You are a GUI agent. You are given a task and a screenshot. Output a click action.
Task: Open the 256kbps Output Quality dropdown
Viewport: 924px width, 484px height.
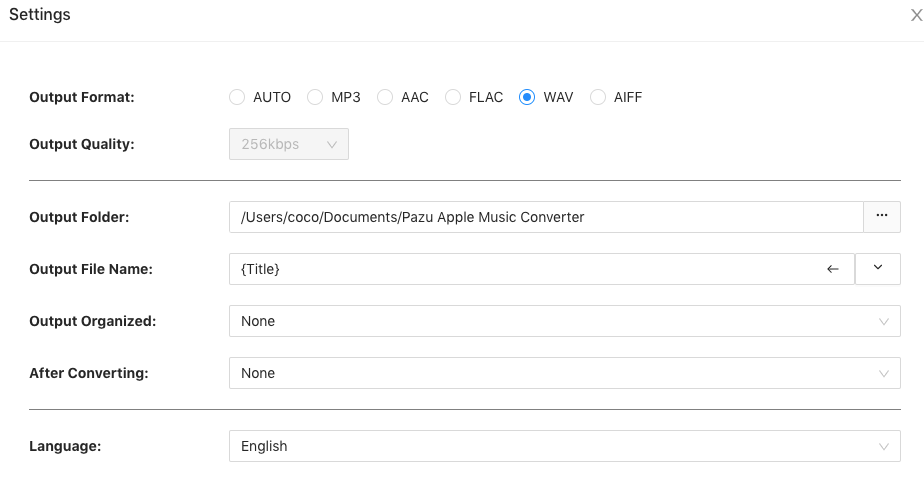pos(288,144)
